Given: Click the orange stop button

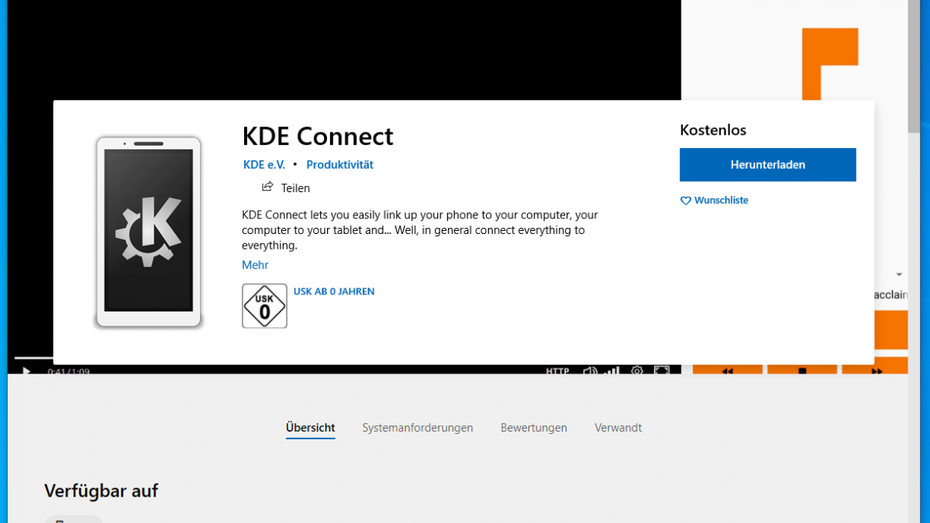Looking at the screenshot, I should point(802,370).
